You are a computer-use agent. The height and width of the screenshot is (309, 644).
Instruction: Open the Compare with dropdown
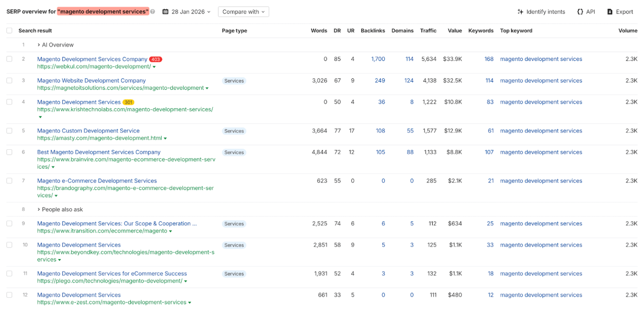tap(244, 12)
